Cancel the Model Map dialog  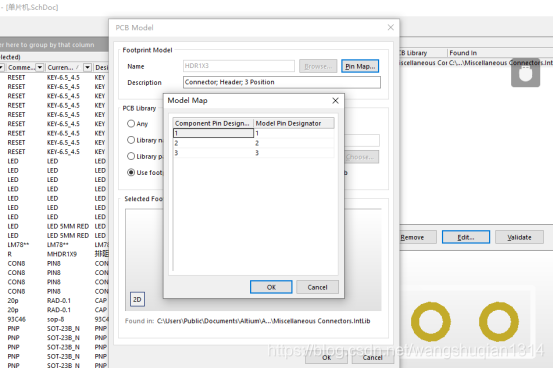[x=317, y=287]
